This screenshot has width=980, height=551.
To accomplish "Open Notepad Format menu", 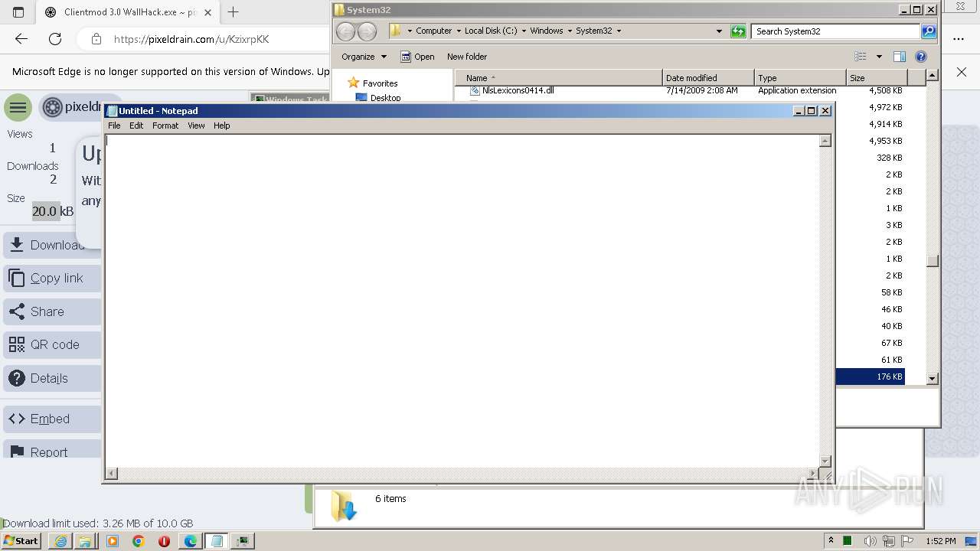I will click(165, 126).
